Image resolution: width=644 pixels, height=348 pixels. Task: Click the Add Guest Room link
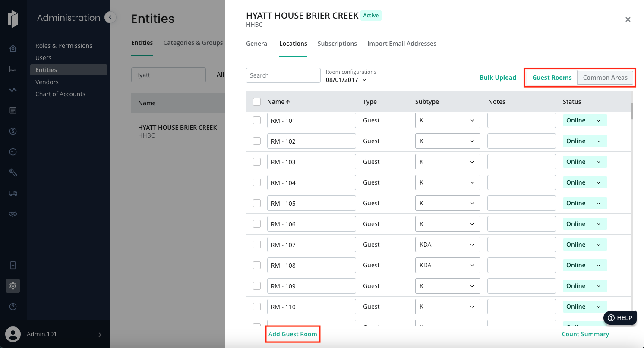[293, 334]
